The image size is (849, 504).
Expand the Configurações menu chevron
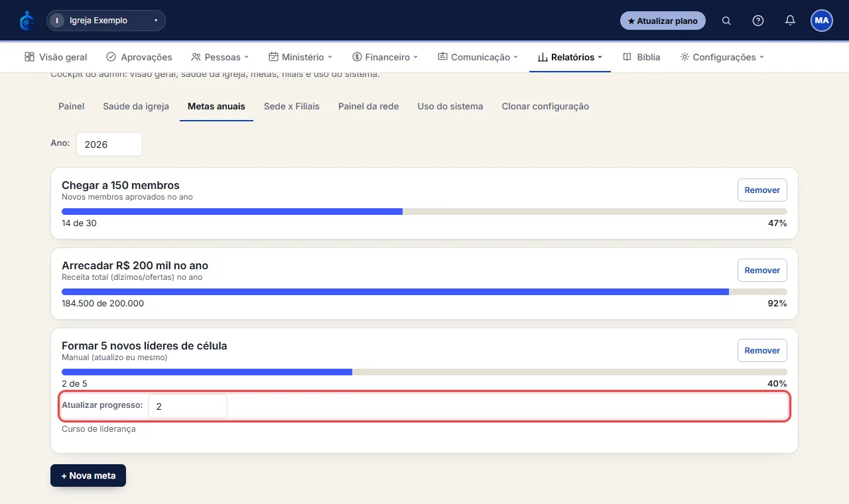coord(762,57)
